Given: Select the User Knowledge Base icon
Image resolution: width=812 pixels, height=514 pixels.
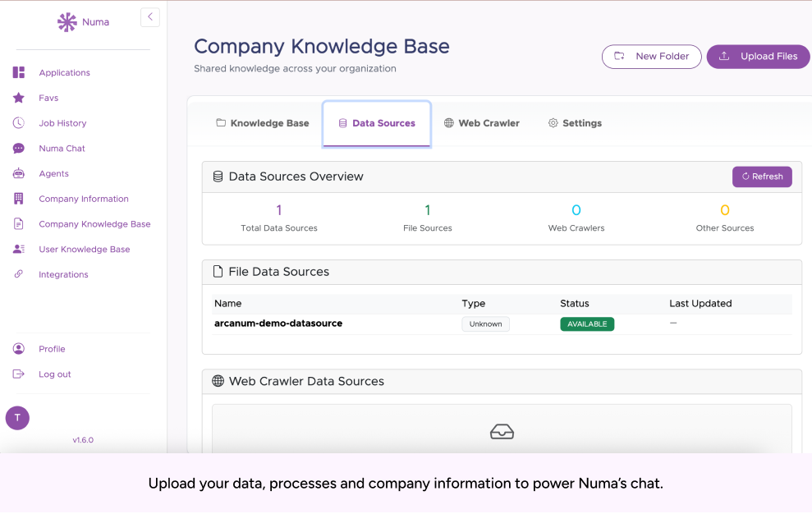Looking at the screenshot, I should point(19,249).
